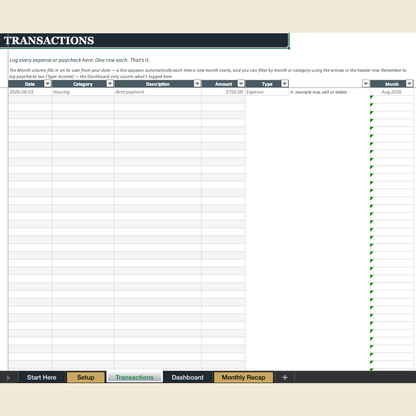Select the Housing category cell

click(x=83, y=92)
